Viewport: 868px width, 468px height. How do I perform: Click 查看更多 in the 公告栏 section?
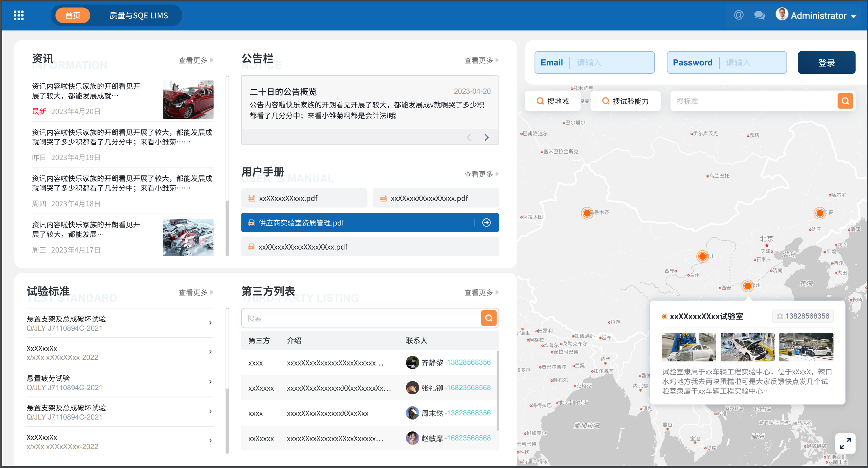tap(482, 60)
